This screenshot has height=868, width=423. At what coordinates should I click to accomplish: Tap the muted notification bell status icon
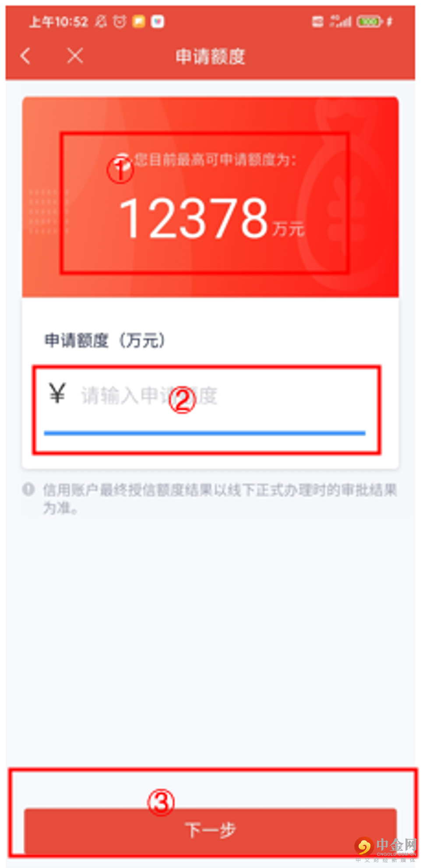point(101,21)
